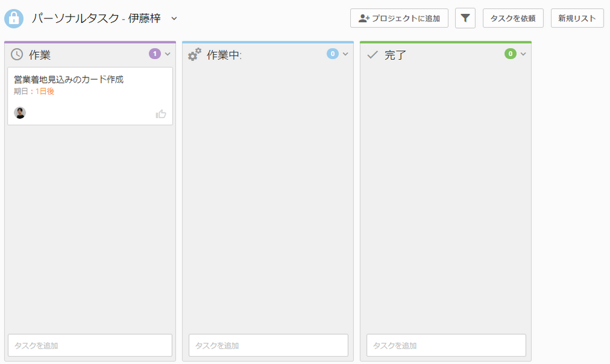Click the 期日：1日後 due date text

(34, 91)
